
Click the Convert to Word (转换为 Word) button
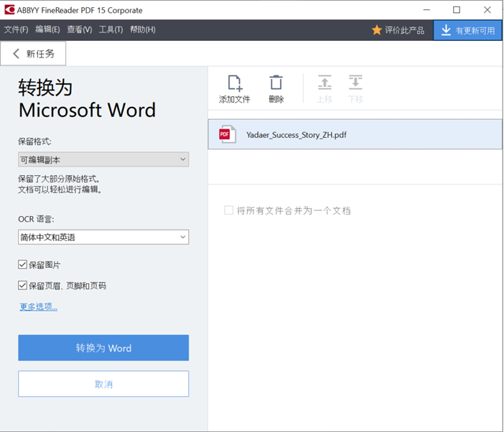click(103, 348)
